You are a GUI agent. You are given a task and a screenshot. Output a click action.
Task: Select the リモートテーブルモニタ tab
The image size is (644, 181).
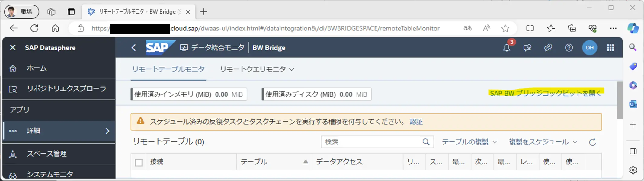click(x=168, y=69)
